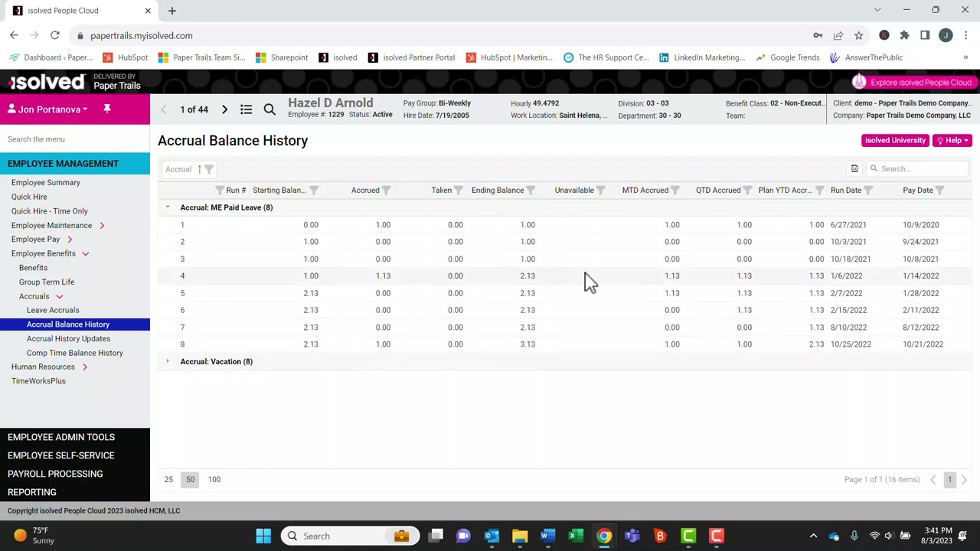This screenshot has width=980, height=551.
Task: Filter the grouped Accrual column chip
Action: tap(209, 169)
